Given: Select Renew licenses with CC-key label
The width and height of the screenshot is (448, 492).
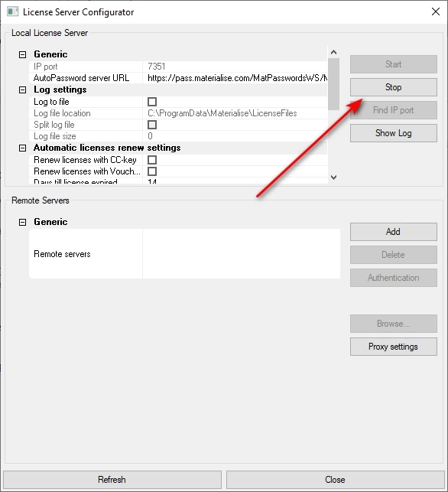Looking at the screenshot, I should (86, 160).
